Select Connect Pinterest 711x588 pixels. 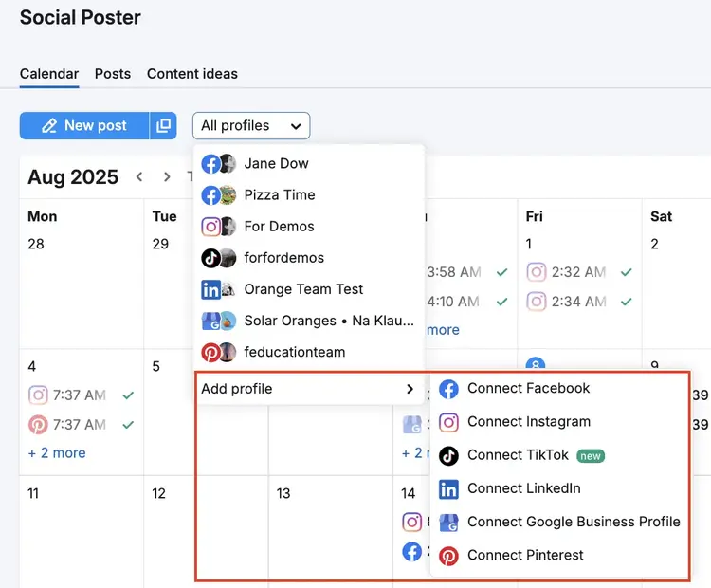[559, 556]
